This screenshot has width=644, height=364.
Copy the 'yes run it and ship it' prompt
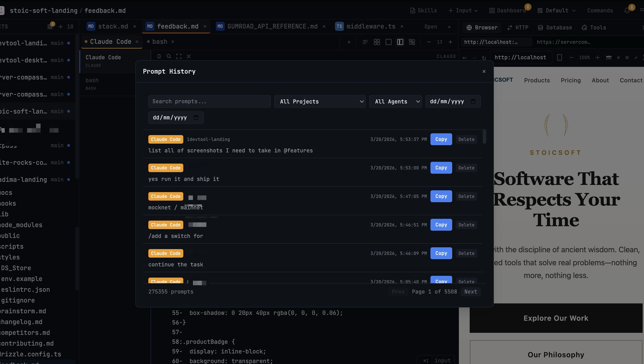coord(441,168)
